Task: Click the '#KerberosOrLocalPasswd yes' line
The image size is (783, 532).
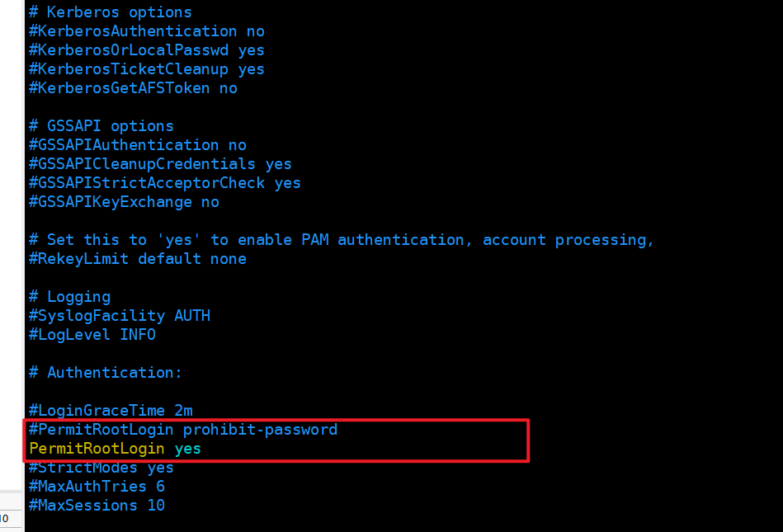Action: pos(147,50)
